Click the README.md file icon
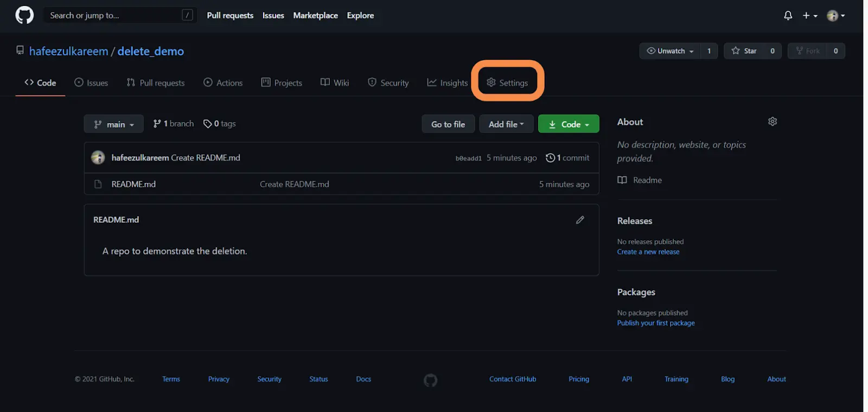868x412 pixels. (x=98, y=184)
